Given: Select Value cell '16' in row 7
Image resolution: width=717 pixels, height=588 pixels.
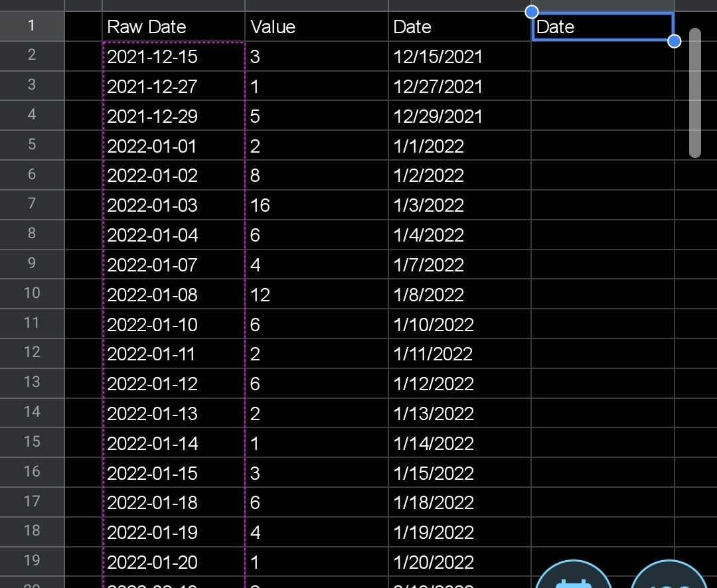Looking at the screenshot, I should pos(317,205).
